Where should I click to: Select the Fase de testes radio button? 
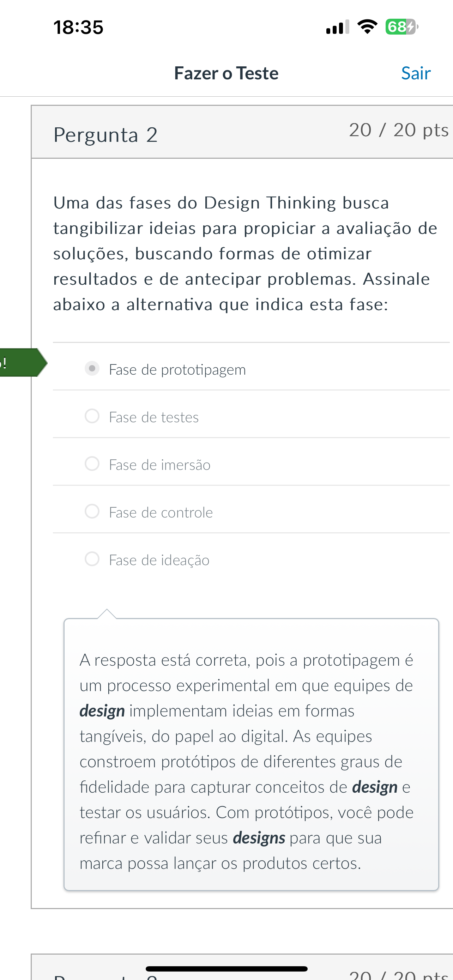[x=92, y=416]
